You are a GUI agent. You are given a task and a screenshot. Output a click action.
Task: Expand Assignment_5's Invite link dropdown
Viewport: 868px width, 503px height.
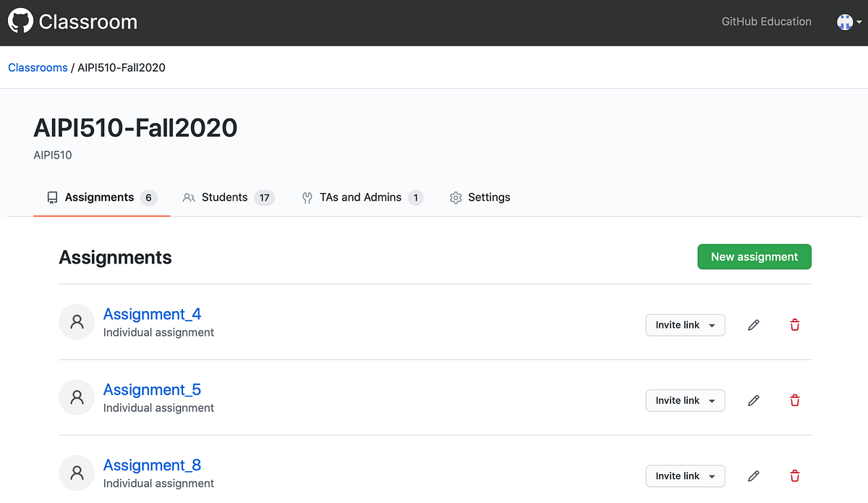coord(685,400)
